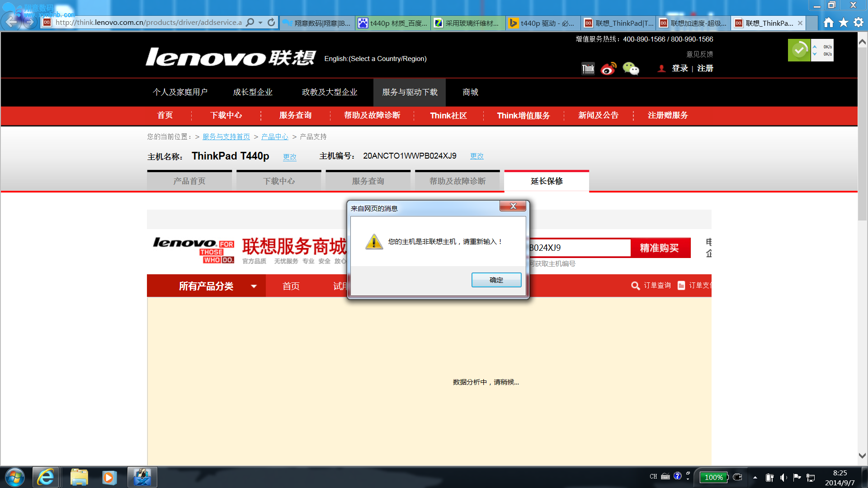Click the 精准购买 button
Viewport: 868px width, 488px height.
(660, 248)
